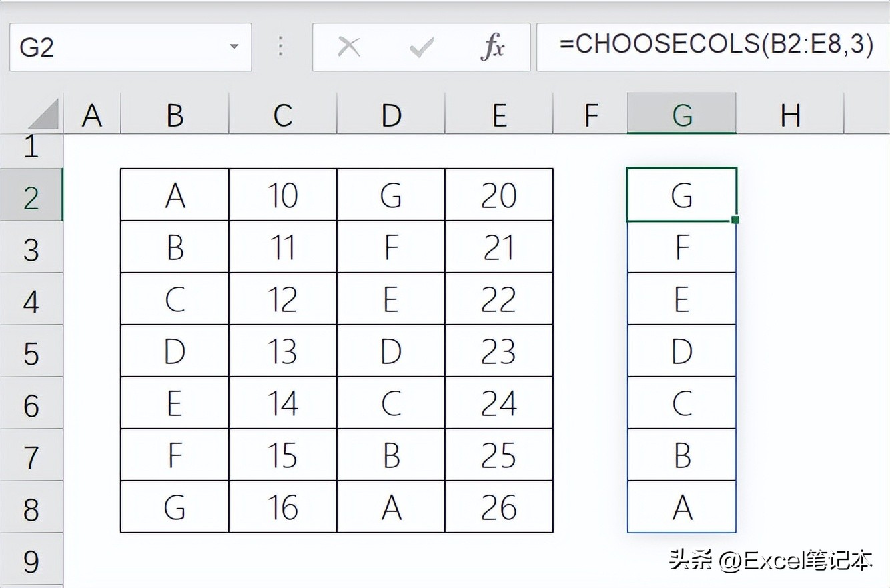Select column E header
The height and width of the screenshot is (588, 890).
point(499,115)
